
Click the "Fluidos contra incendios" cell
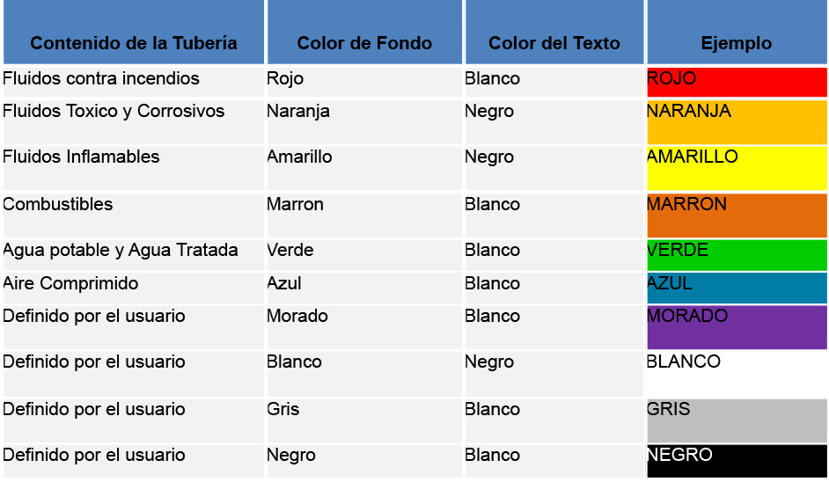tap(101, 79)
